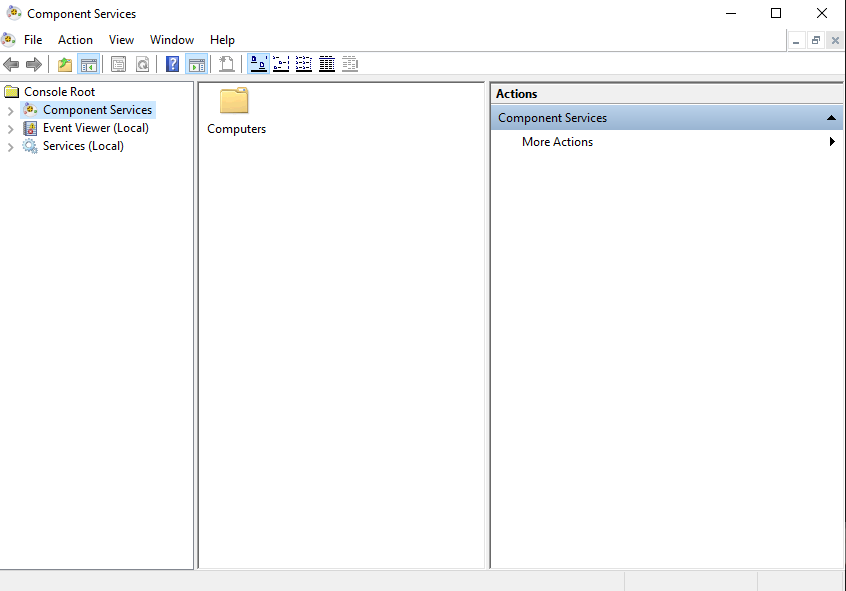Switch to Large Icons view
The width and height of the screenshot is (846, 591).
[258, 64]
